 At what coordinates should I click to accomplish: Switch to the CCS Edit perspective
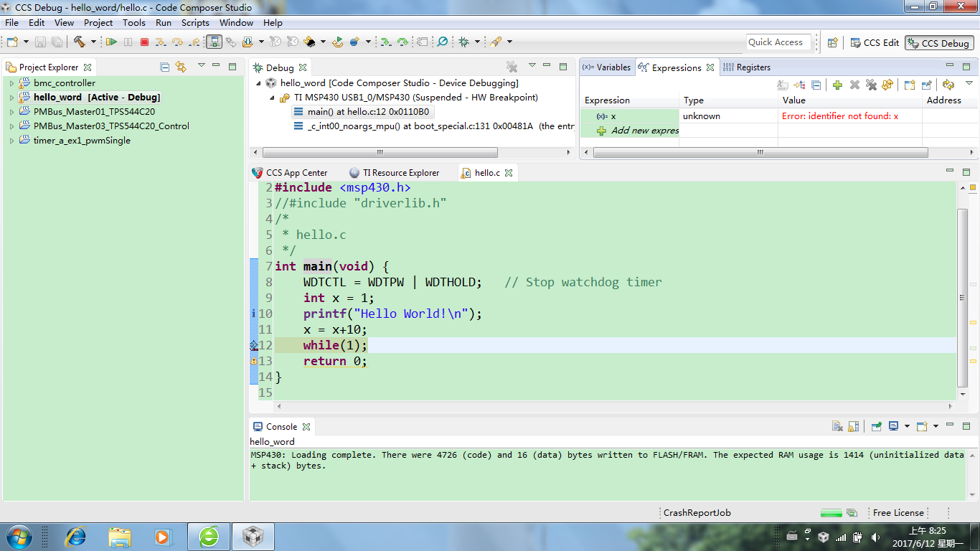coord(874,43)
